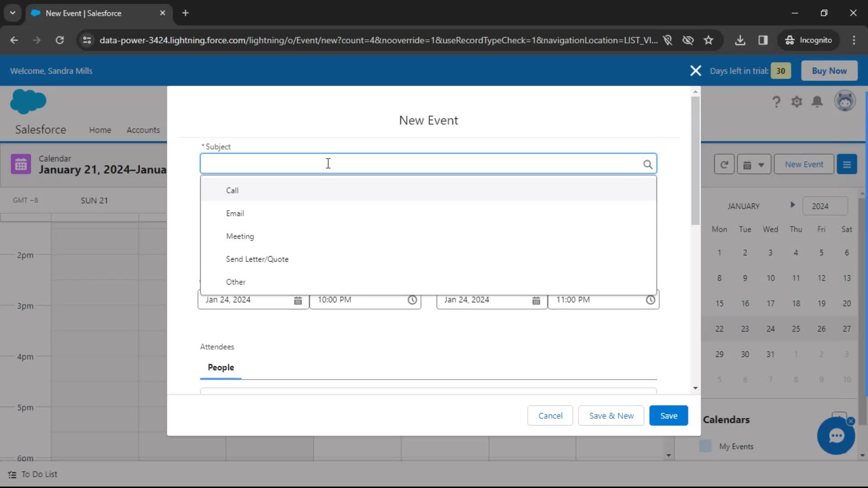Open the Setup gear icon
This screenshot has width=868, height=488.
tap(797, 102)
